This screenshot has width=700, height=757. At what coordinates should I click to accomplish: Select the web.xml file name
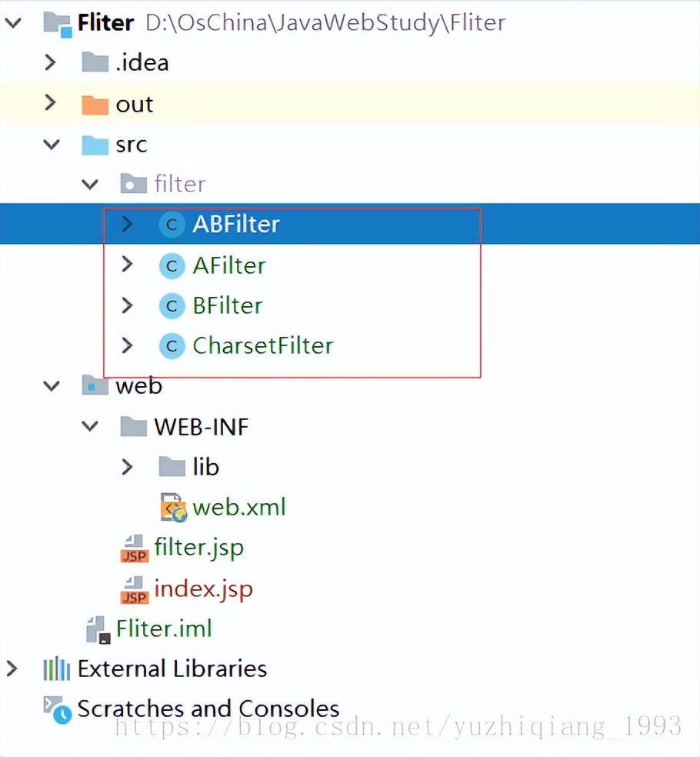pos(239,508)
